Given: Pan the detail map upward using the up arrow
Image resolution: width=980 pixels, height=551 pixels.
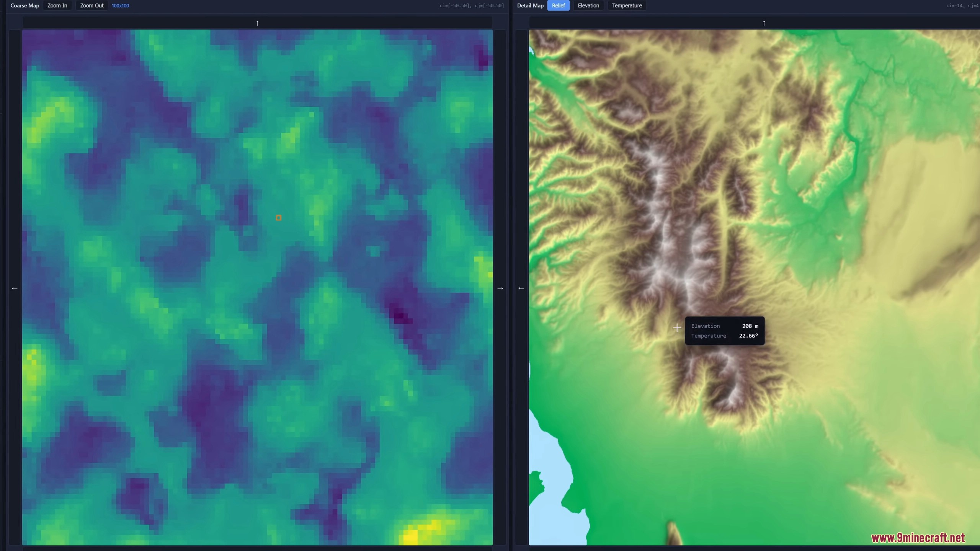Looking at the screenshot, I should 764,23.
